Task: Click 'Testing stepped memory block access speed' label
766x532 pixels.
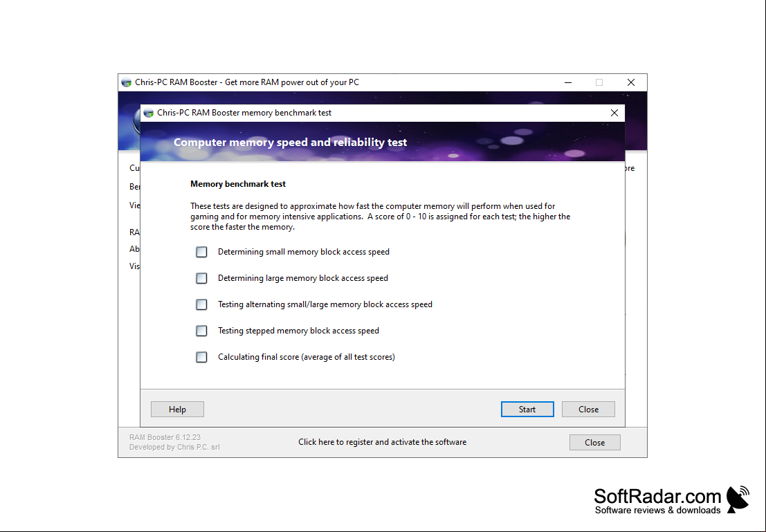Action: tap(298, 331)
